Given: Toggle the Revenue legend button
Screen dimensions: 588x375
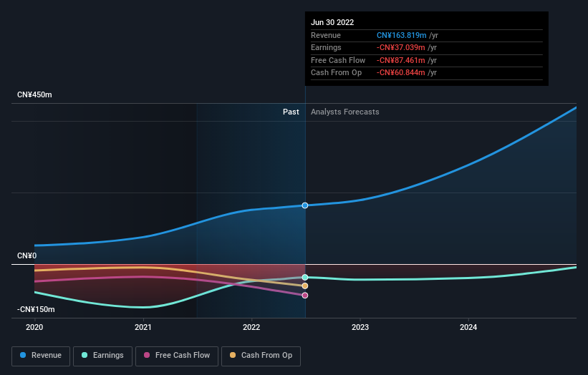Looking at the screenshot, I should [x=41, y=356].
